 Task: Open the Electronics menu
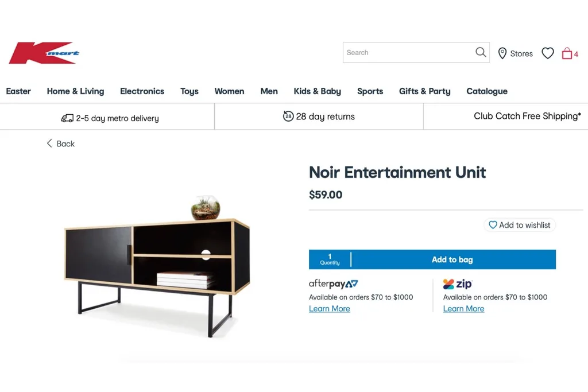(x=142, y=91)
